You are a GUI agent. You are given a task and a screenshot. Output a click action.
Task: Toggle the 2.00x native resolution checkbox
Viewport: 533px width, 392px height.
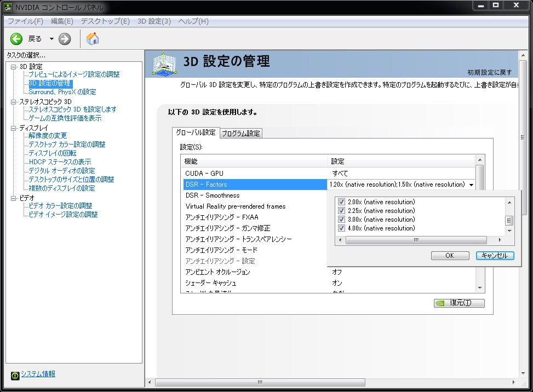tap(342, 202)
